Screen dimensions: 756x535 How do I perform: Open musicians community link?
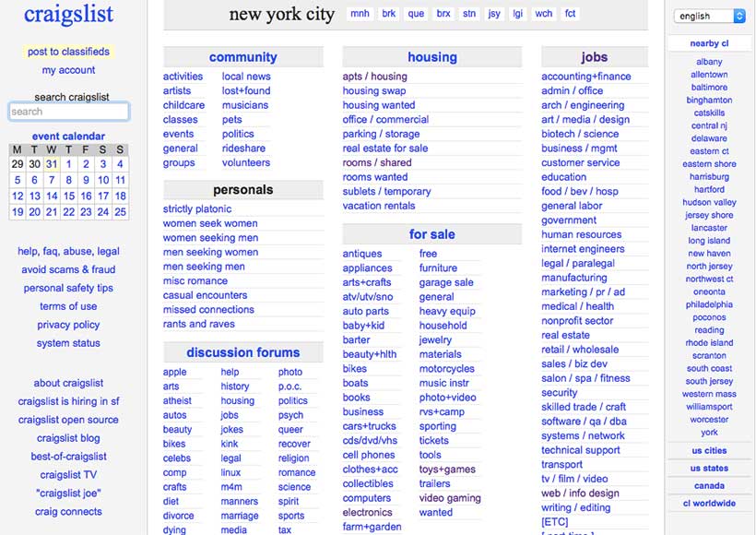245,105
